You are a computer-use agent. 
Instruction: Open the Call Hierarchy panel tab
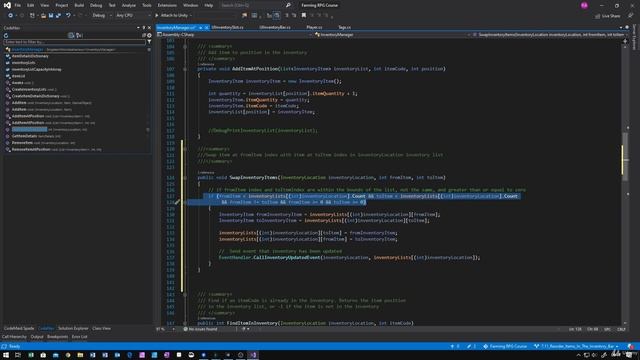[14, 337]
